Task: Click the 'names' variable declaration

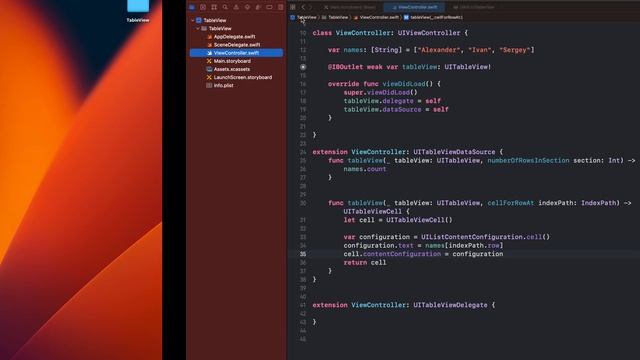Action: click(x=353, y=50)
